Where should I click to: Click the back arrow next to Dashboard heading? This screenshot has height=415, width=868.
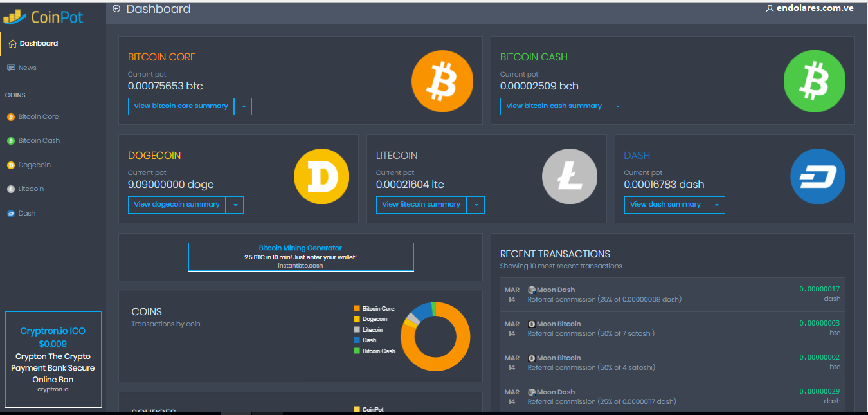[116, 9]
